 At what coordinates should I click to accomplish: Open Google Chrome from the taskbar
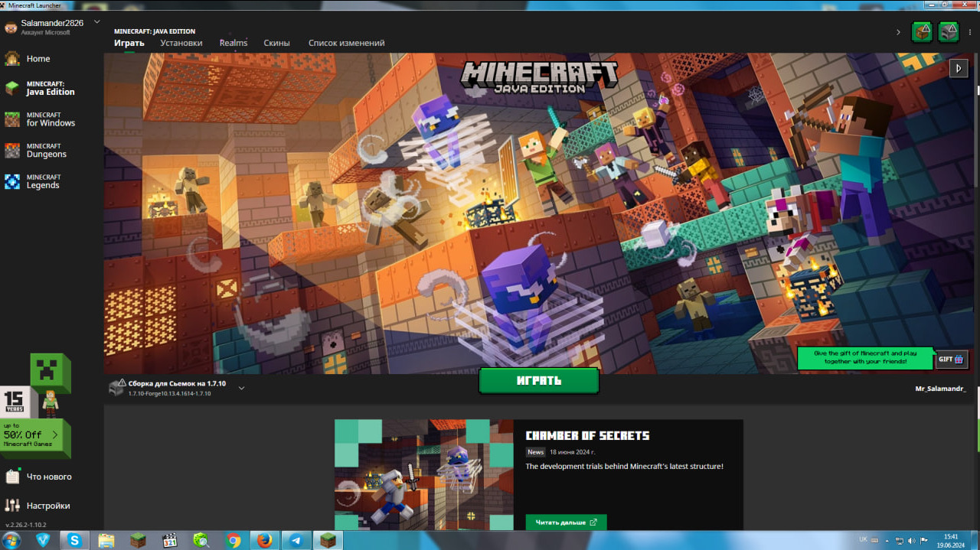tap(234, 540)
